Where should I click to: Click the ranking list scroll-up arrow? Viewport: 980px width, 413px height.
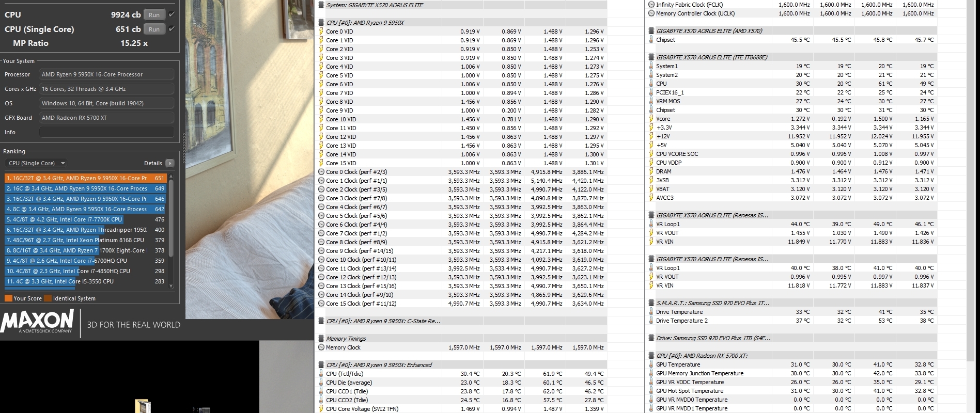[171, 177]
